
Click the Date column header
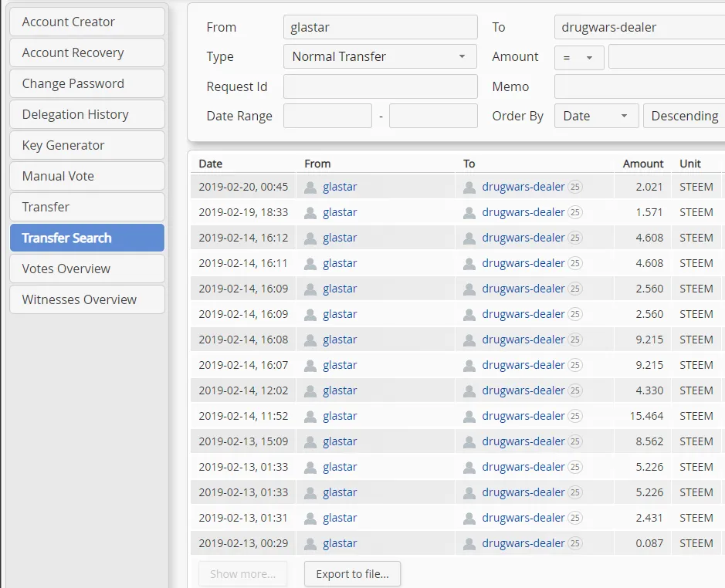pos(210,164)
